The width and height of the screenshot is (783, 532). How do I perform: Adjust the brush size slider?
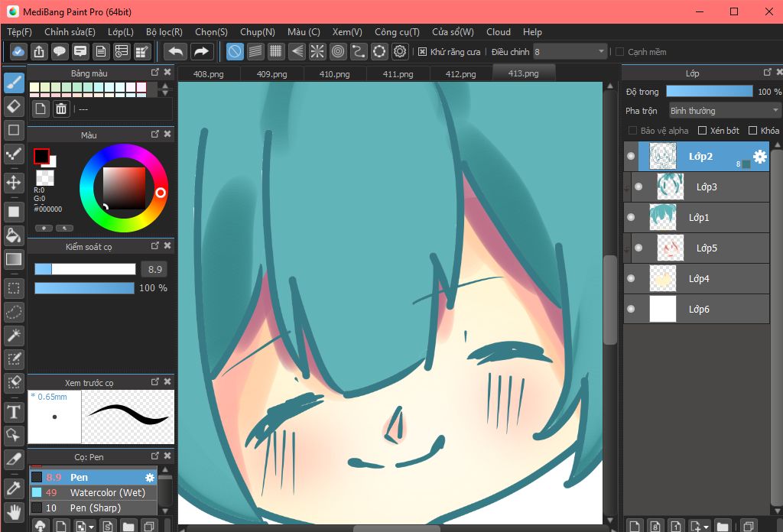[x=85, y=270]
